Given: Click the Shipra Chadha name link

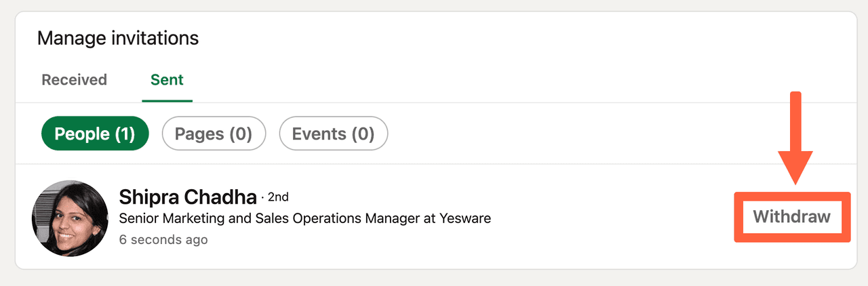Looking at the screenshot, I should point(188,197).
